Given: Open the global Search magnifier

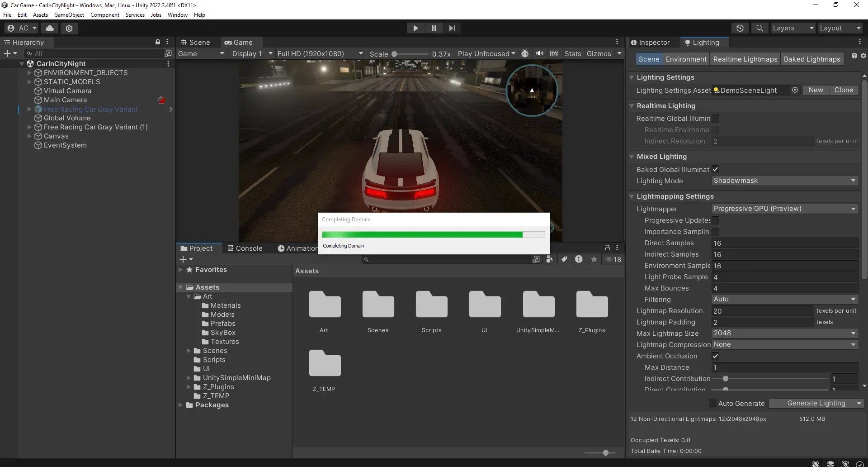Looking at the screenshot, I should (x=759, y=28).
